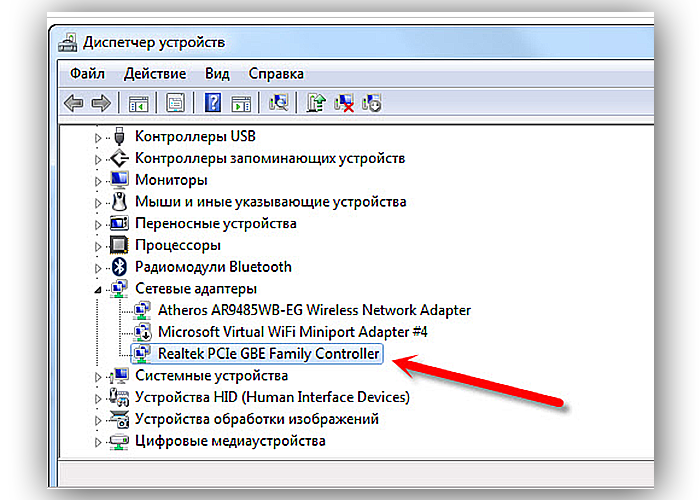Click the Uninstall device icon with red X
Image resolution: width=700 pixels, height=500 pixels.
point(344,103)
